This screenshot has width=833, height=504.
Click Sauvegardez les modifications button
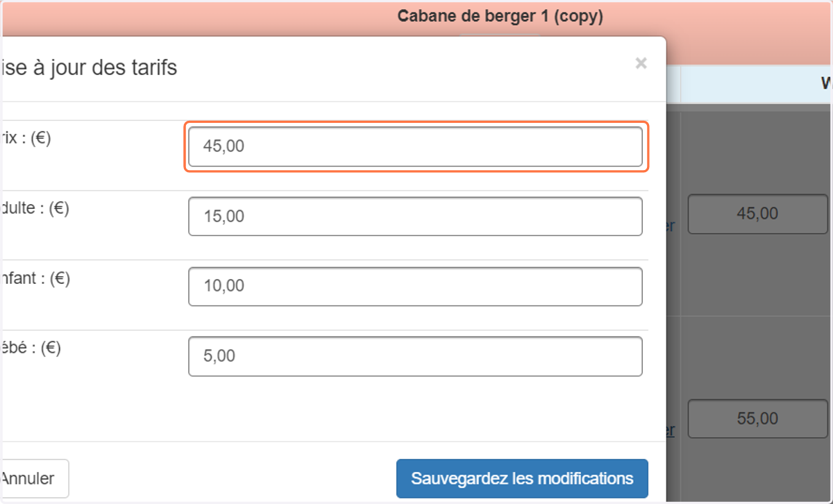(522, 478)
